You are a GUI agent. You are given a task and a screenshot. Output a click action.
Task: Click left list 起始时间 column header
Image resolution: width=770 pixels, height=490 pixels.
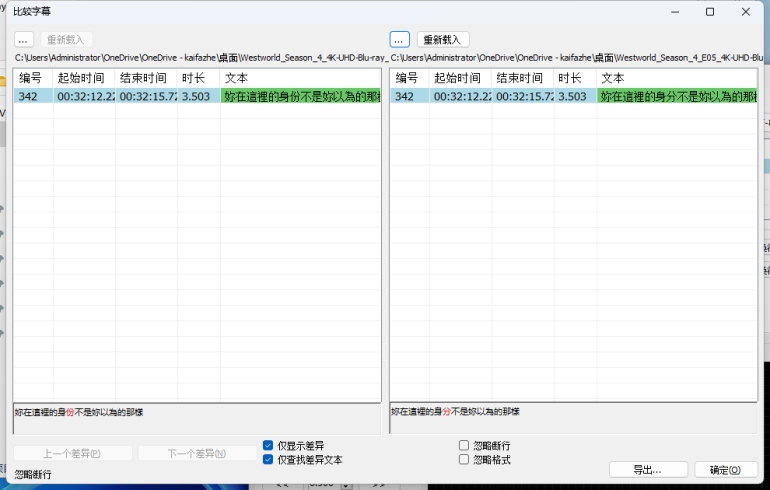point(84,78)
